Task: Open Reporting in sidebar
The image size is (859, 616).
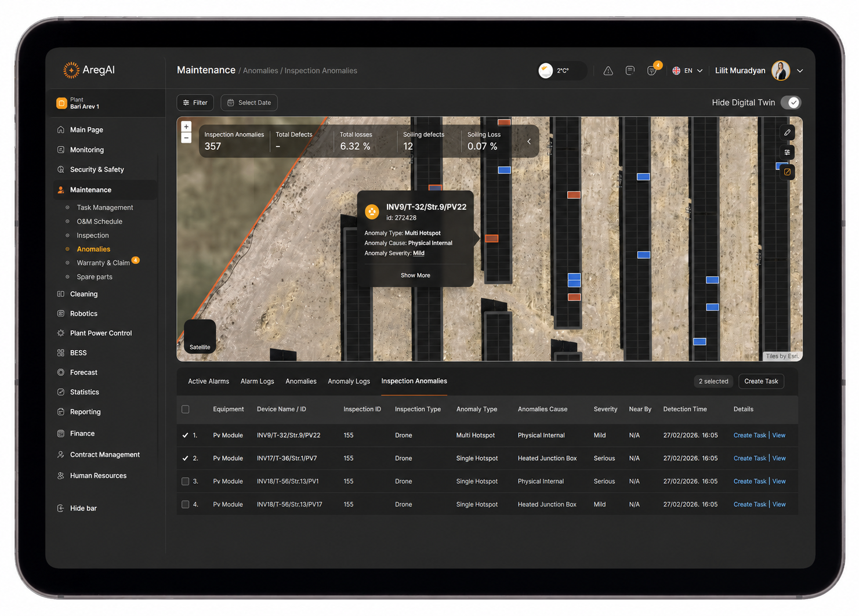Action: (85, 412)
